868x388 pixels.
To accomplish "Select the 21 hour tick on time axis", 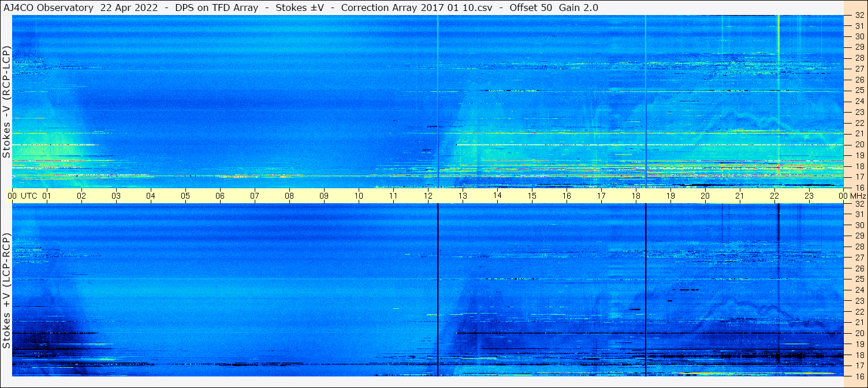I will point(740,196).
